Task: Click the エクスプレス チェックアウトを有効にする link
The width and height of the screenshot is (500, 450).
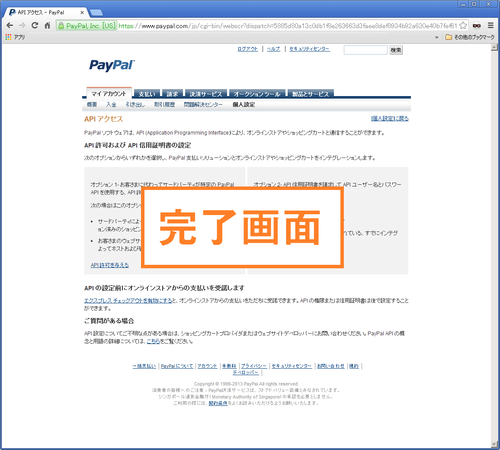Action: (x=128, y=301)
